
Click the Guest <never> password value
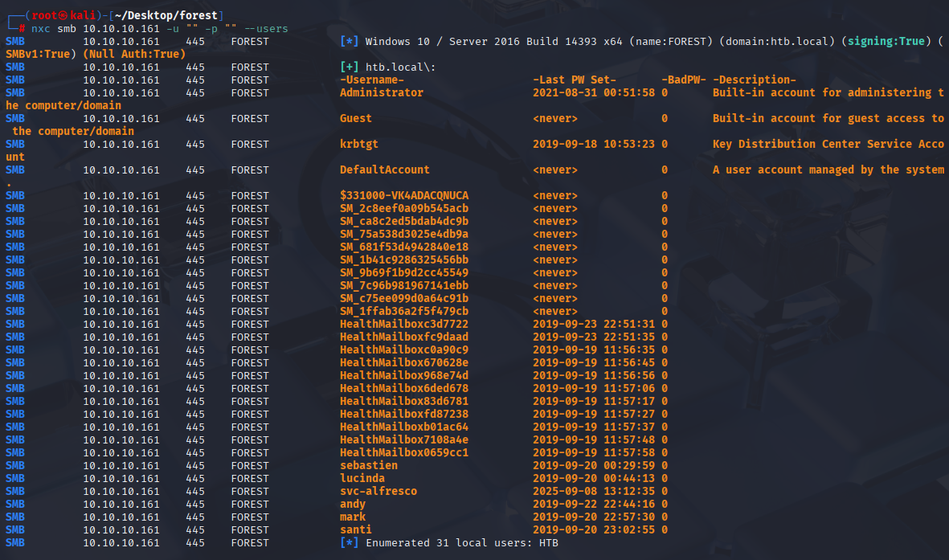(555, 118)
